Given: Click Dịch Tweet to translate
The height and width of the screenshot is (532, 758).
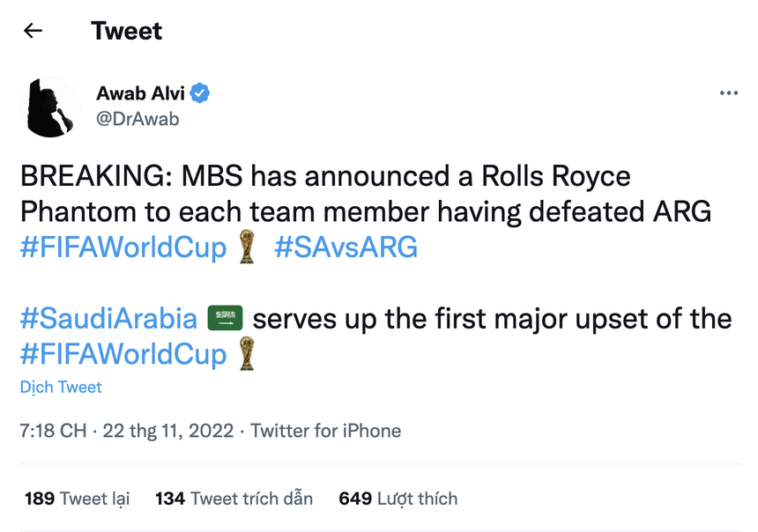Looking at the screenshot, I should (61, 388).
